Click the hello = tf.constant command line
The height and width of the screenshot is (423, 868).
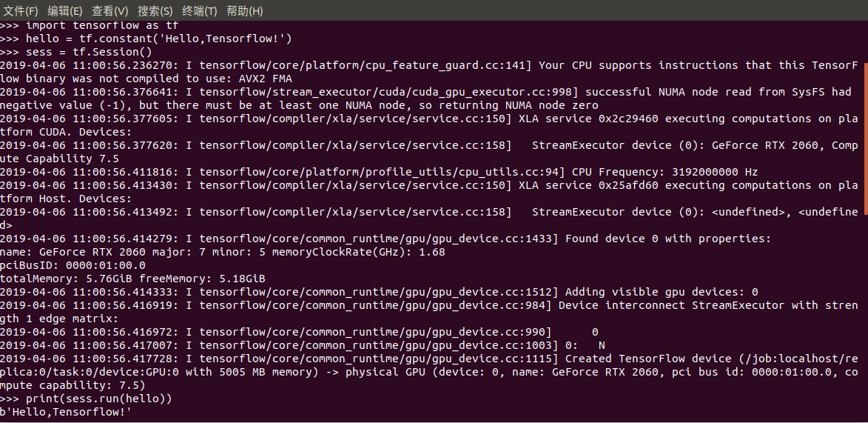(146, 39)
